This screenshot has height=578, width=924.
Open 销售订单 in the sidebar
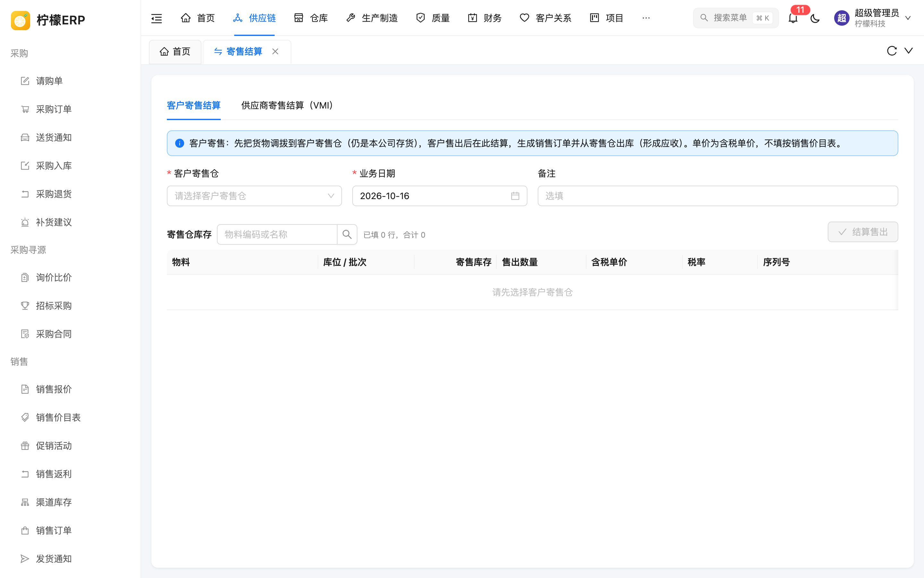(70, 530)
